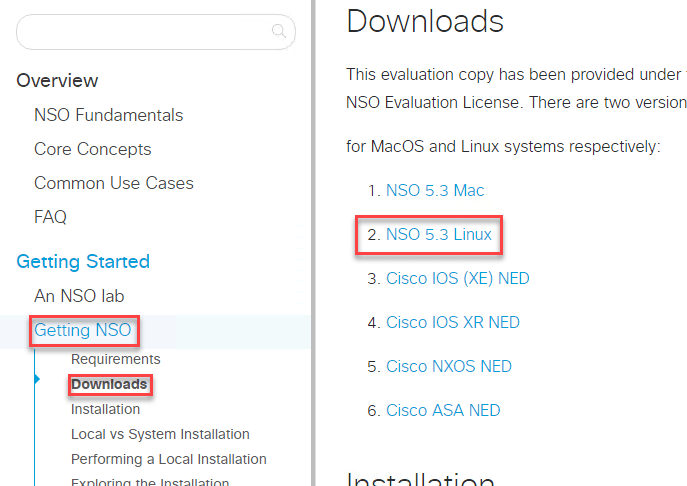Open An NSO lab page
687x486 pixels.
coord(79,296)
